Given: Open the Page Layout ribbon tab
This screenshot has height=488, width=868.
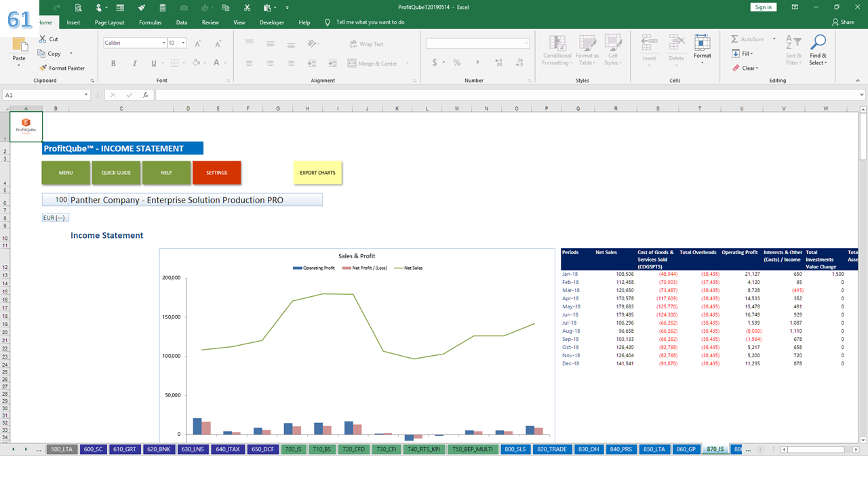Looking at the screenshot, I should (109, 22).
